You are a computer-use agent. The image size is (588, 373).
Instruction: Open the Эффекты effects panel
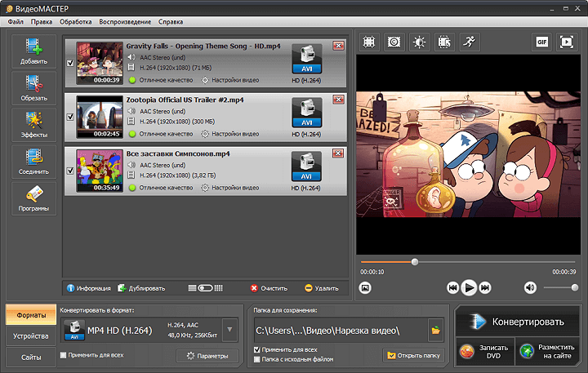[x=33, y=124]
